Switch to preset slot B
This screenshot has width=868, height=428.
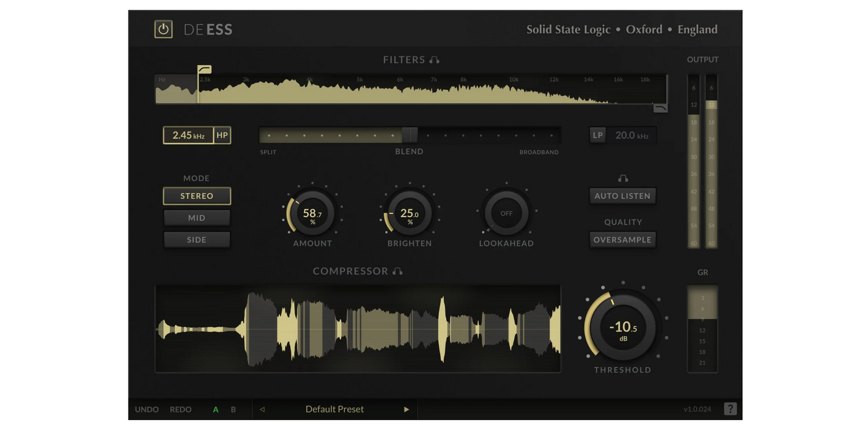[x=233, y=410]
